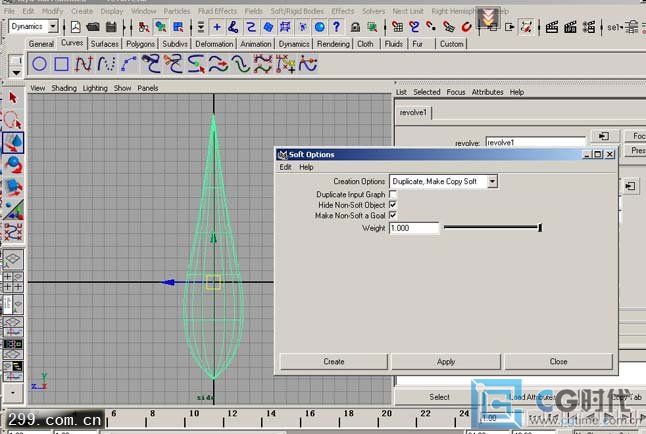The height and width of the screenshot is (434, 646).
Task: Open the viewport Shading menu
Action: coord(64,88)
